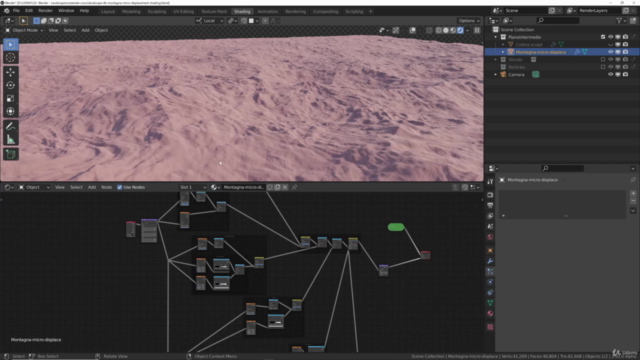Enable the Particles collection checkbox
The height and width of the screenshot is (360, 640).
(x=603, y=67)
